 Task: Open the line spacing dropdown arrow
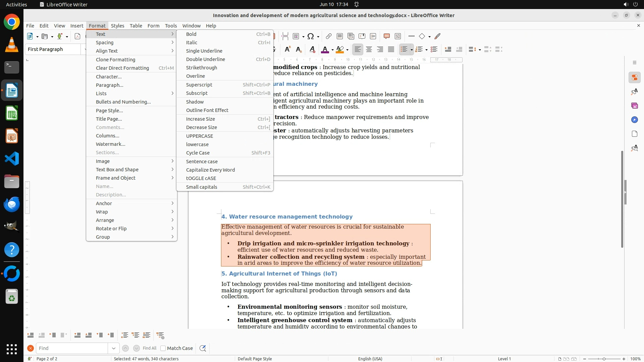point(480,50)
